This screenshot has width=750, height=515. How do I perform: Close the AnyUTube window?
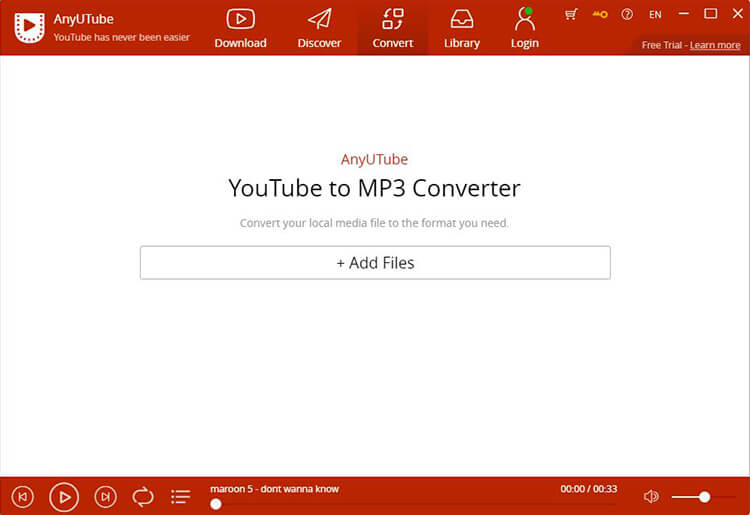click(738, 14)
